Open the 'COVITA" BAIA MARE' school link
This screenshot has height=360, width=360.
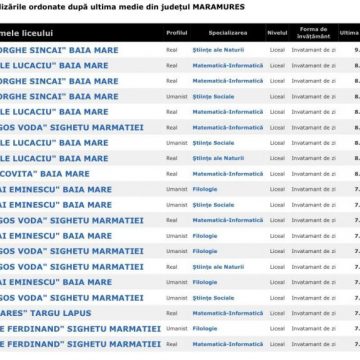pos(45,174)
